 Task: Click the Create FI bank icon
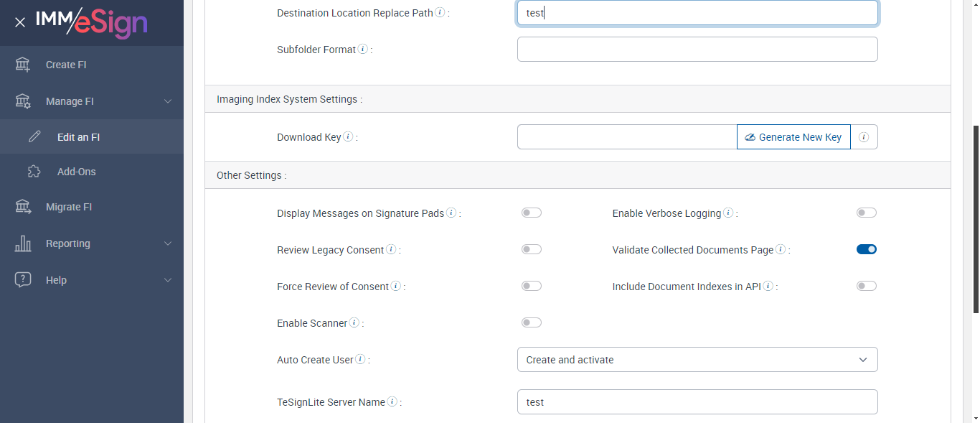[23, 65]
